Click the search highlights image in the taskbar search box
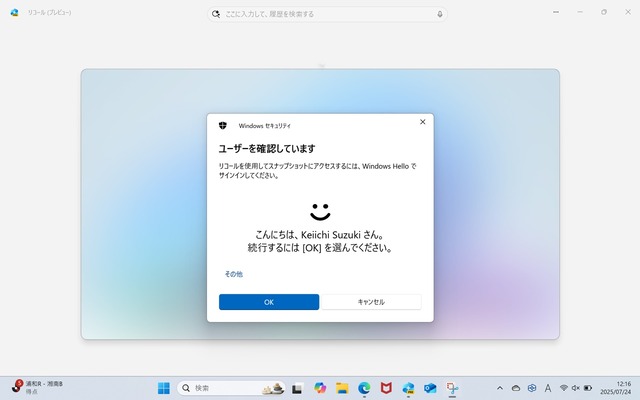Image resolution: width=640 pixels, height=400 pixels. (x=273, y=388)
